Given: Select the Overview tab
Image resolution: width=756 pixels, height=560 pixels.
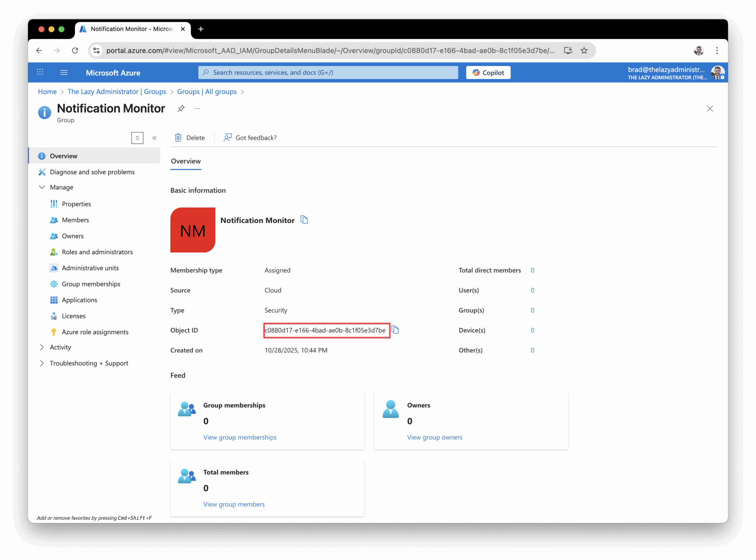Looking at the screenshot, I should click(x=186, y=161).
